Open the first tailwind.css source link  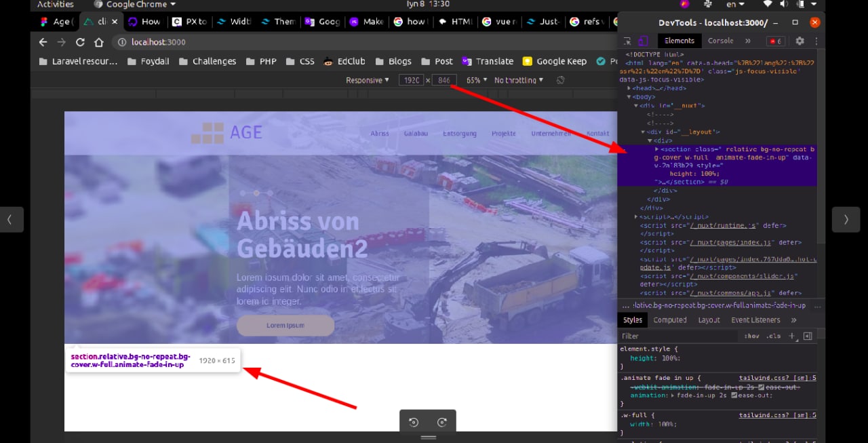pyautogui.click(x=777, y=378)
